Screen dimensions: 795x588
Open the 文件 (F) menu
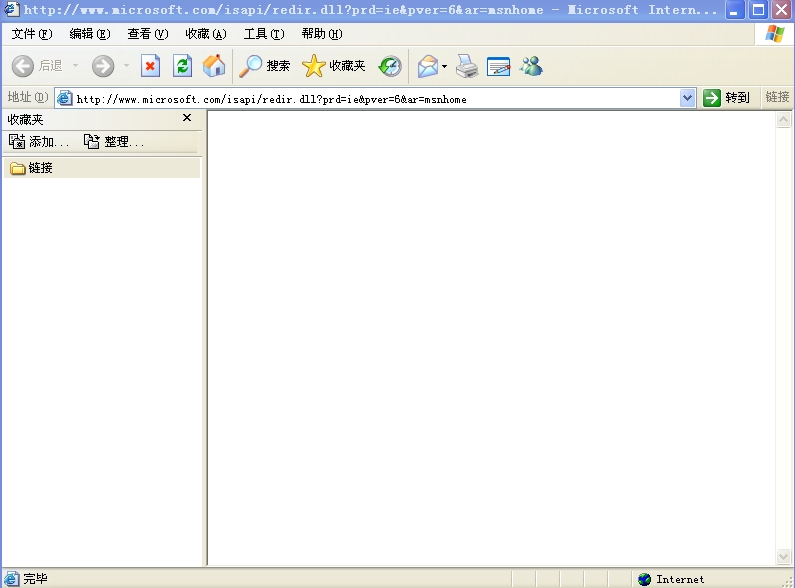31,34
